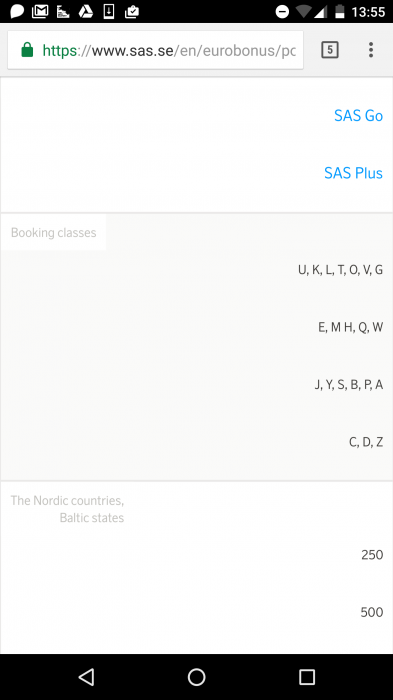Tap the battery status icon
The width and height of the screenshot is (393, 700).
point(340,11)
